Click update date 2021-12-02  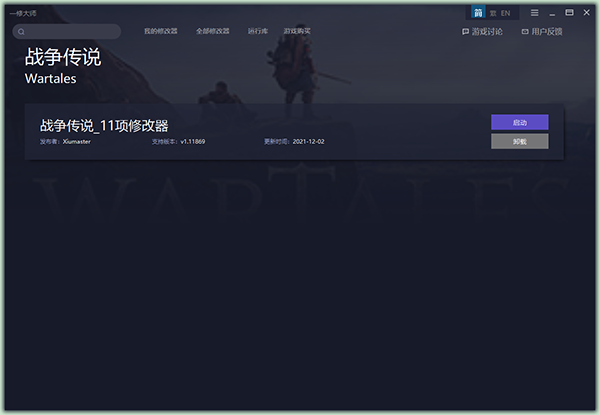click(x=308, y=142)
